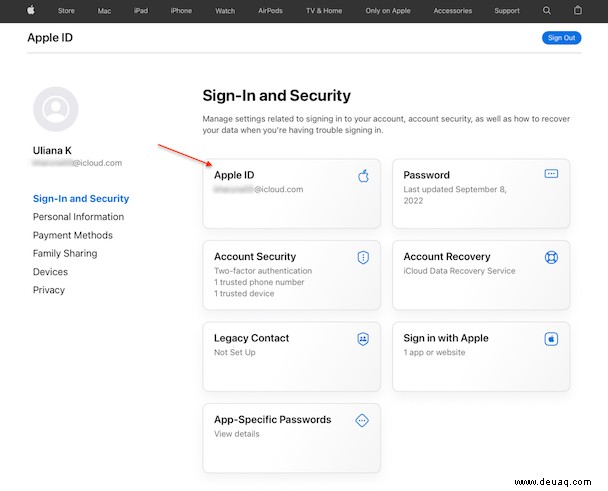608x491 pixels.
Task: Click the profile avatar picture
Action: pos(56,109)
